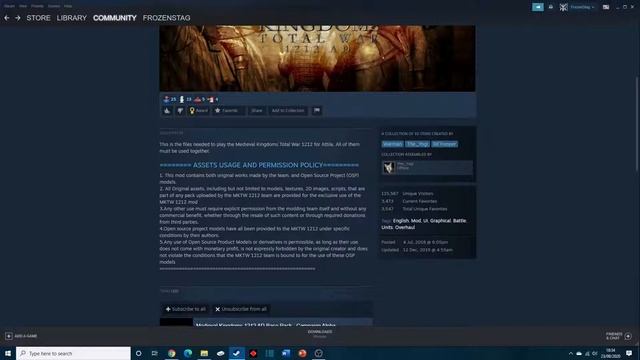Click the third award reaction icon, count 5

tap(198, 99)
